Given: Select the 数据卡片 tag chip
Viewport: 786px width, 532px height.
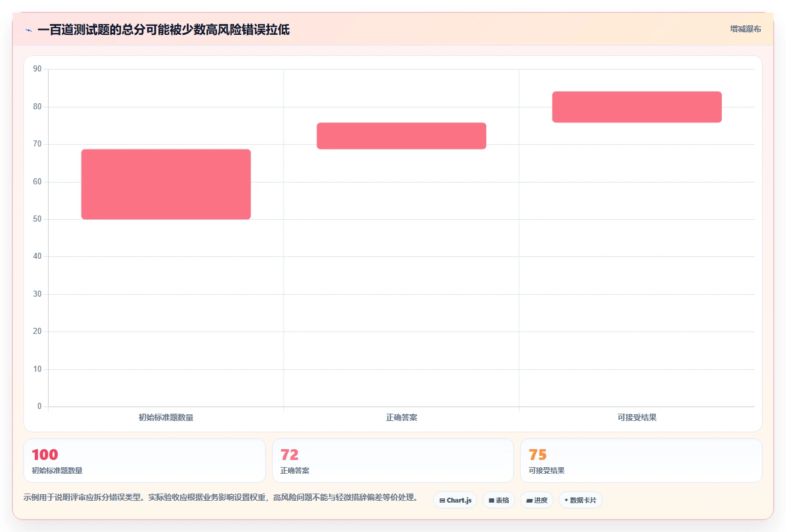Looking at the screenshot, I should coord(580,500).
